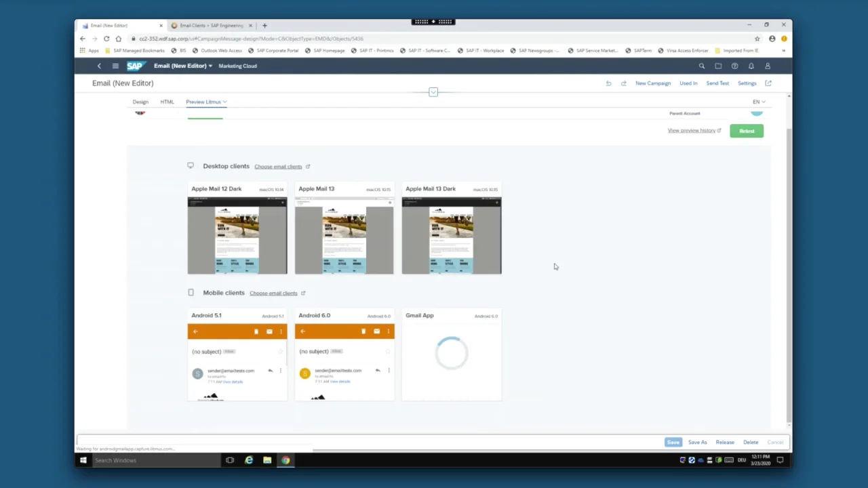868x488 pixels.
Task: Open the SAP Homepage bookmark
Action: click(325, 50)
